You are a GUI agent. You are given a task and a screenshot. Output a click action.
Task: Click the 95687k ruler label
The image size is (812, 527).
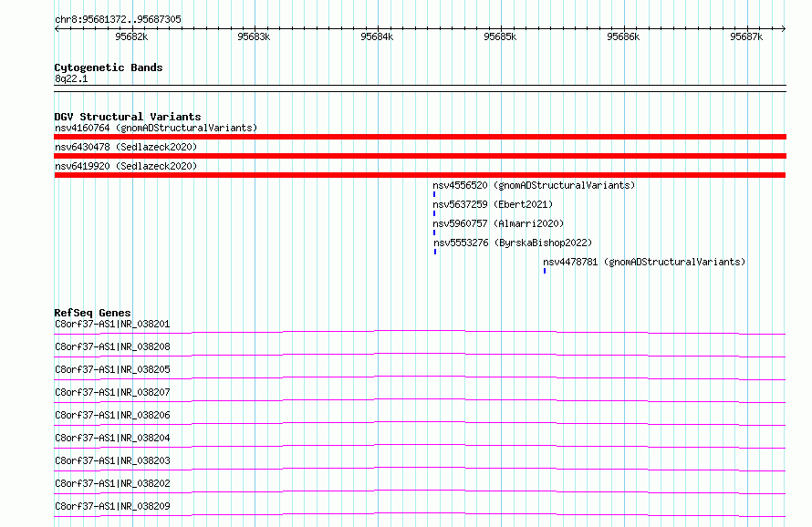746,36
